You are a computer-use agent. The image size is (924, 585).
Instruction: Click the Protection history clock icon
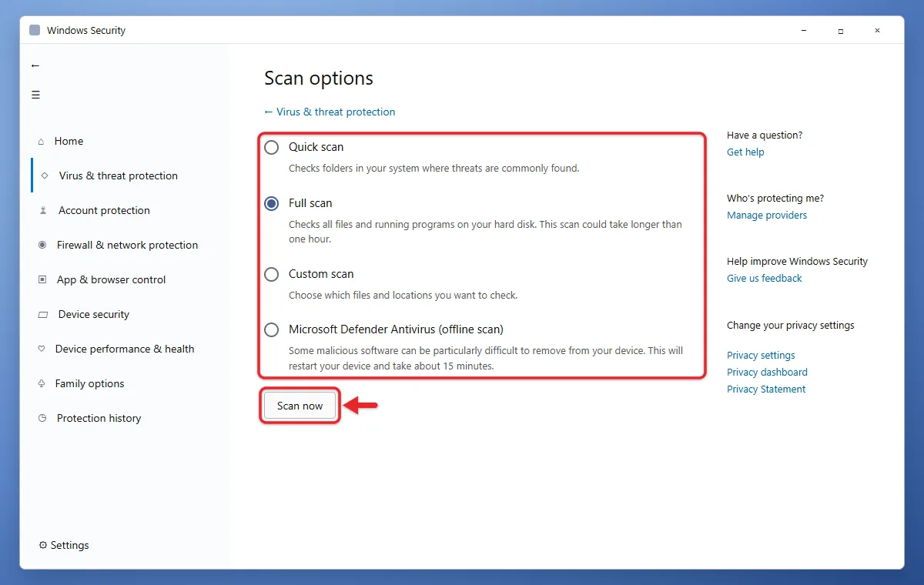[42, 418]
